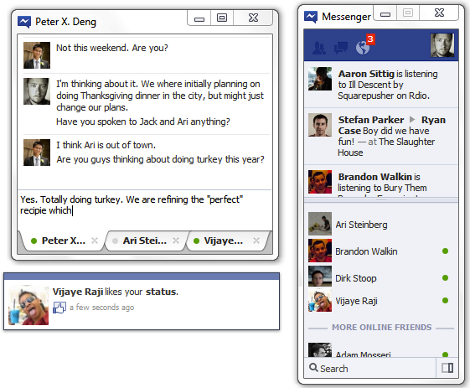Close the Vijaye... chat tab
Viewport: 470px width, 388px height.
click(256, 240)
